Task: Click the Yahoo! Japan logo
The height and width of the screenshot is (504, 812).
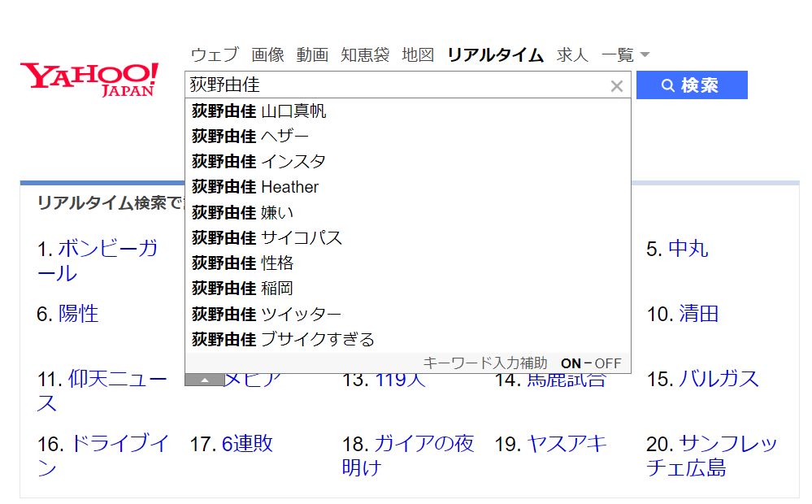Action: tap(89, 79)
